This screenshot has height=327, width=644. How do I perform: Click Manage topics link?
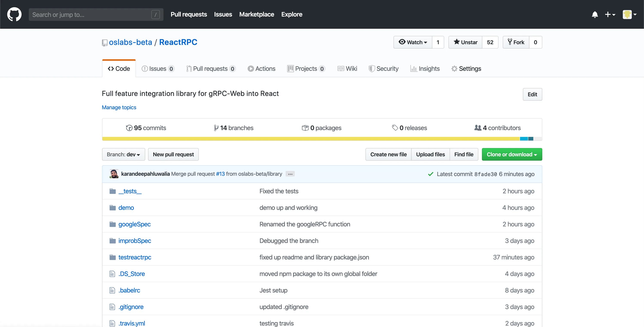[x=119, y=107]
